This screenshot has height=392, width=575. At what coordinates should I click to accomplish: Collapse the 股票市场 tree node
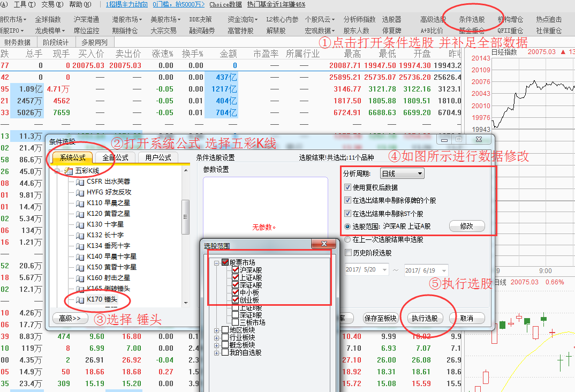217,263
